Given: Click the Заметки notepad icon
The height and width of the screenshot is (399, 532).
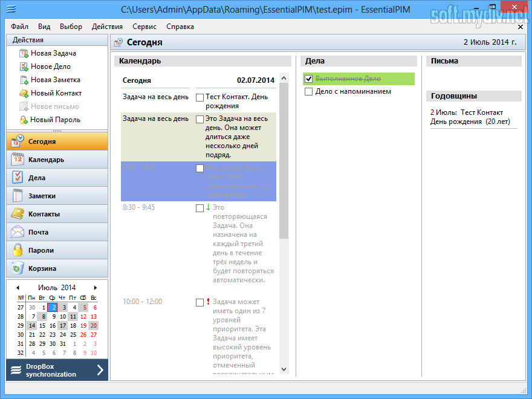Looking at the screenshot, I should click(18, 195).
